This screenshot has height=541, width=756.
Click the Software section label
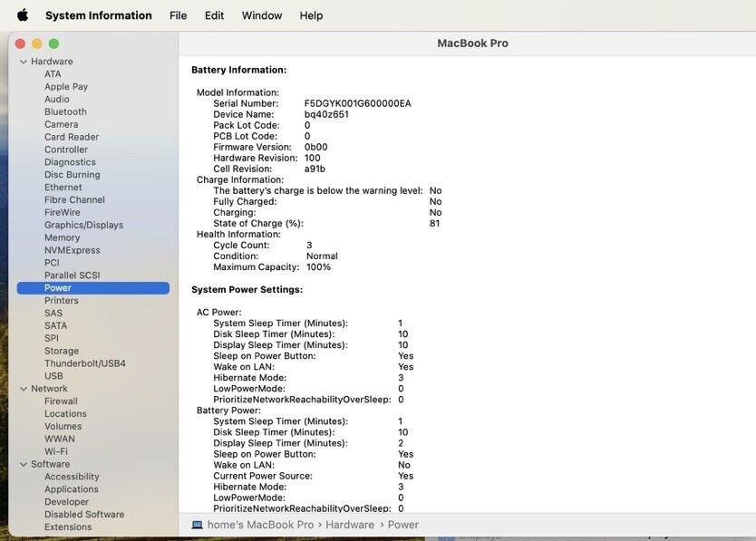[x=50, y=464]
